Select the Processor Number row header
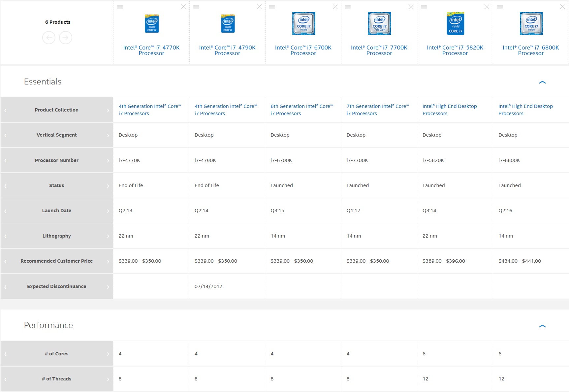Viewport: 569px width, 392px height. [x=57, y=160]
